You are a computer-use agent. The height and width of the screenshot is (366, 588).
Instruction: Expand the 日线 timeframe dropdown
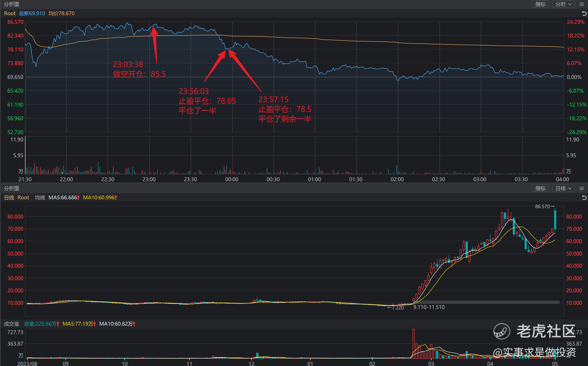point(563,188)
